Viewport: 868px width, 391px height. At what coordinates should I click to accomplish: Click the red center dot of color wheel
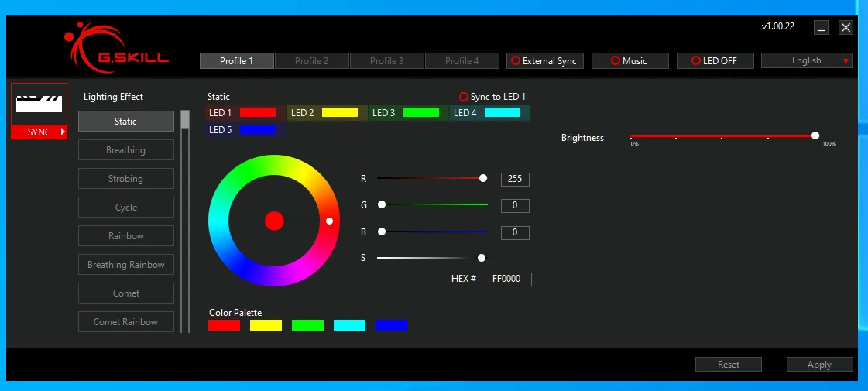point(274,221)
